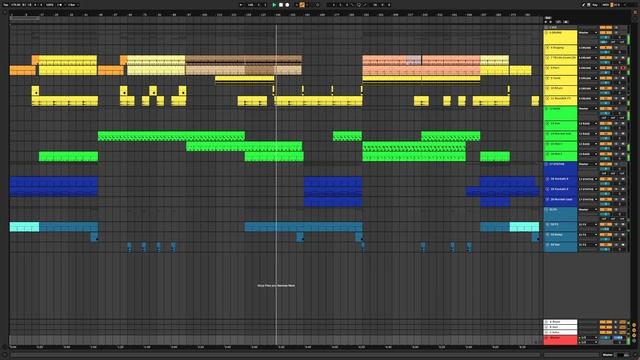Toggle track 18 activator button
640x360 pixels.
pyautogui.click(x=606, y=179)
